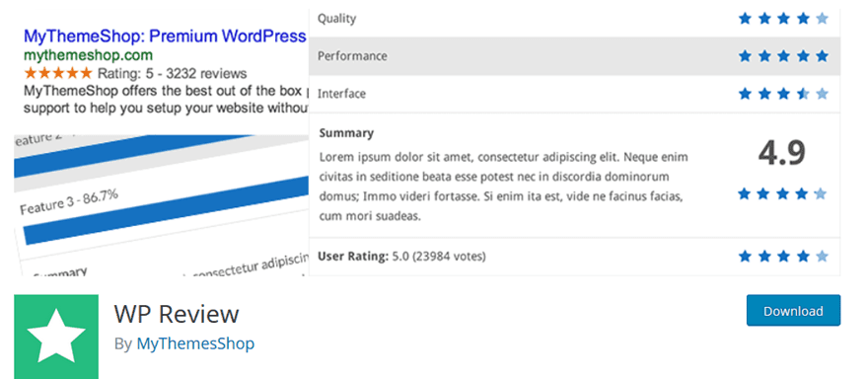Rate with third star in User Rating row
The width and height of the screenshot is (868, 379).
(x=783, y=256)
